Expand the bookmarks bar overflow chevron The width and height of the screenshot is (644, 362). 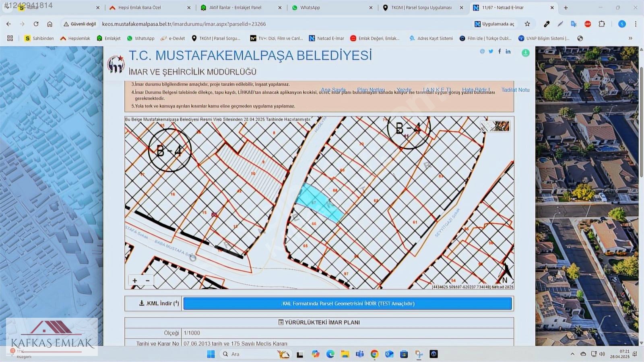(630, 38)
